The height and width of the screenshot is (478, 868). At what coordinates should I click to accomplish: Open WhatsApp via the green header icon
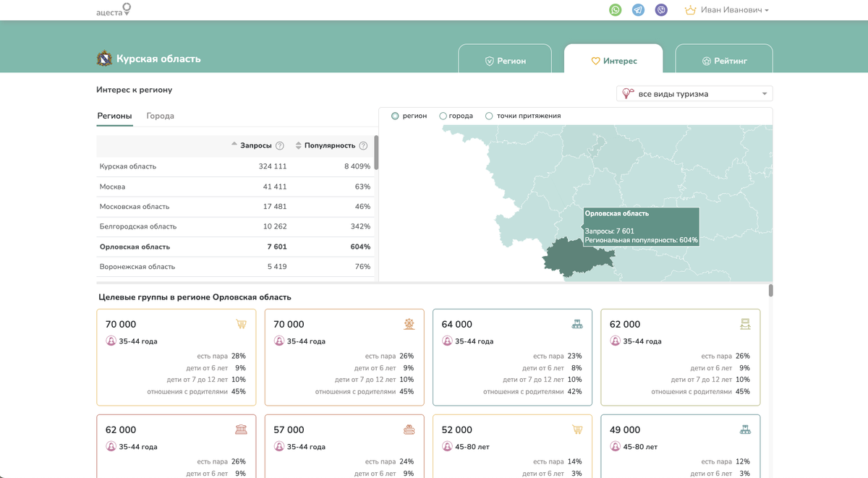pyautogui.click(x=615, y=9)
